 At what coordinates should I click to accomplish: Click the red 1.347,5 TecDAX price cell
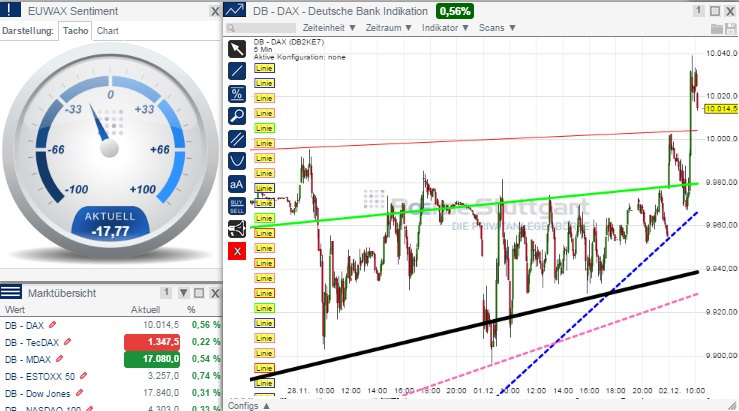(x=152, y=342)
